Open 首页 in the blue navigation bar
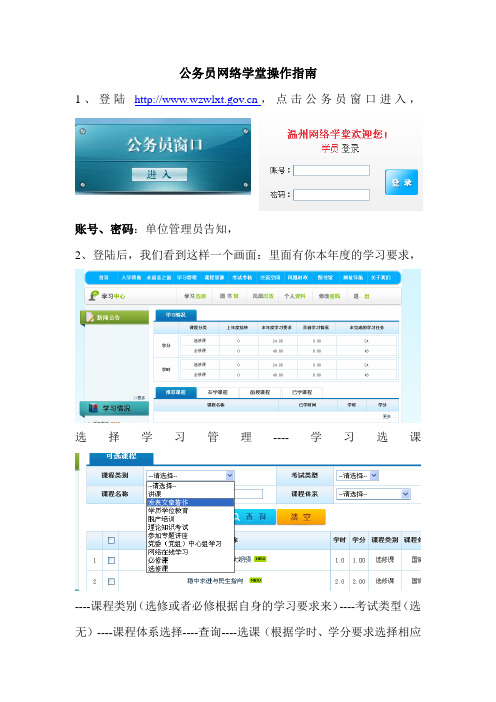This screenshot has width=496, height=702. [103, 278]
